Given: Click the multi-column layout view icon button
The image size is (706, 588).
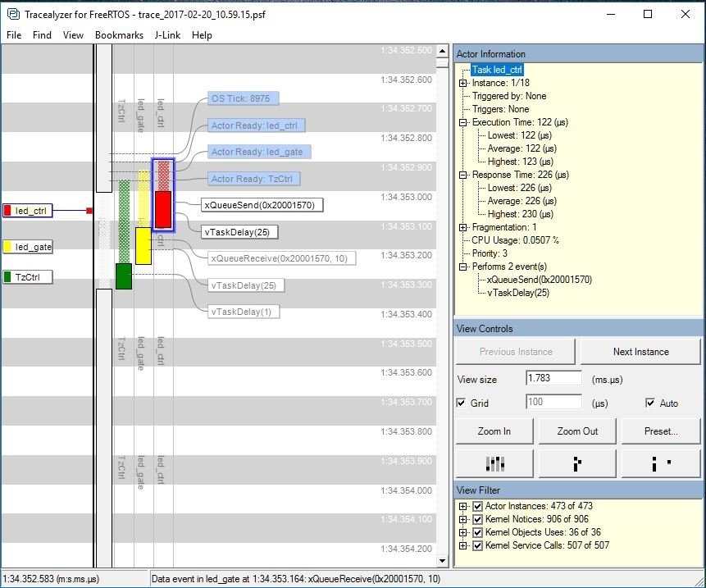Looking at the screenshot, I should tap(494, 463).
